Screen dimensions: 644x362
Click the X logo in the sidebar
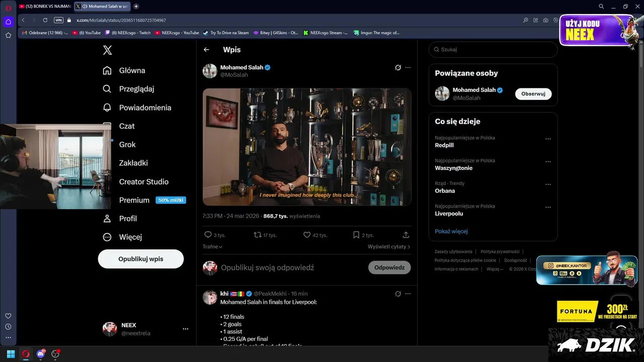[x=107, y=50]
